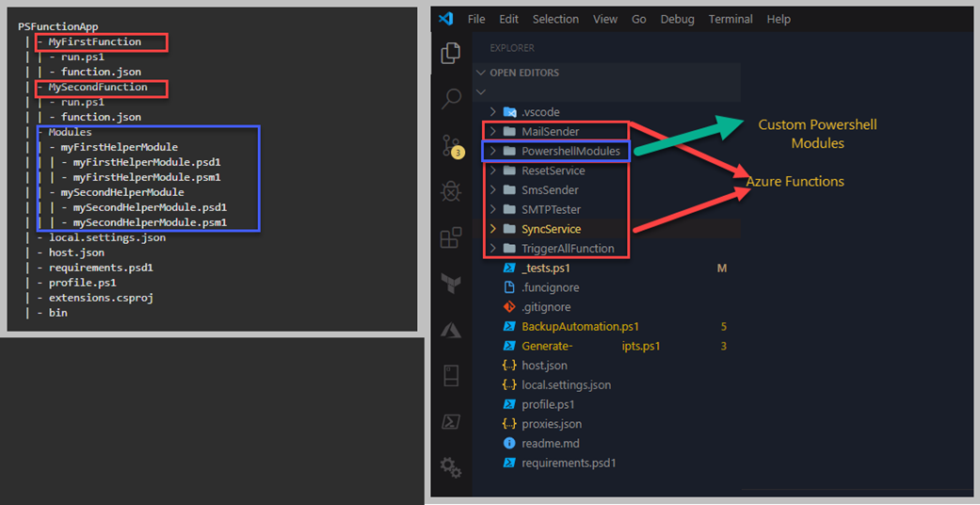Select the TriggerAllFunction folder name
The height and width of the screenshot is (505, 980).
[x=568, y=249]
